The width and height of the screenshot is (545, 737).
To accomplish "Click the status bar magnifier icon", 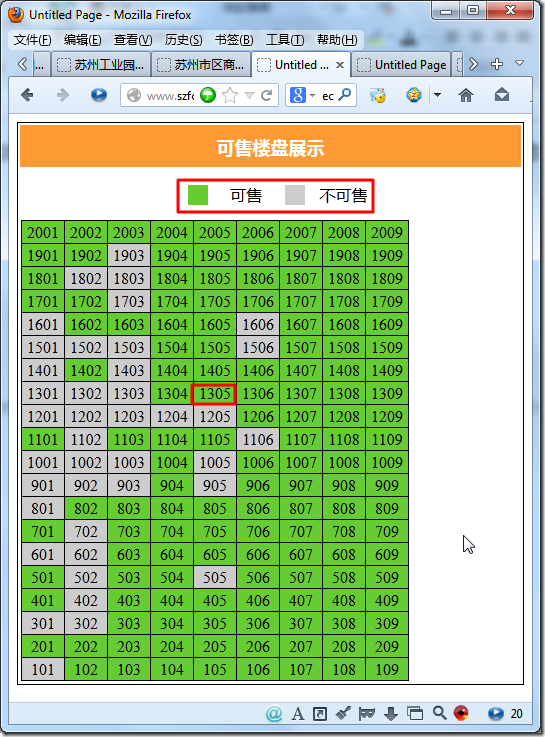I will [440, 713].
